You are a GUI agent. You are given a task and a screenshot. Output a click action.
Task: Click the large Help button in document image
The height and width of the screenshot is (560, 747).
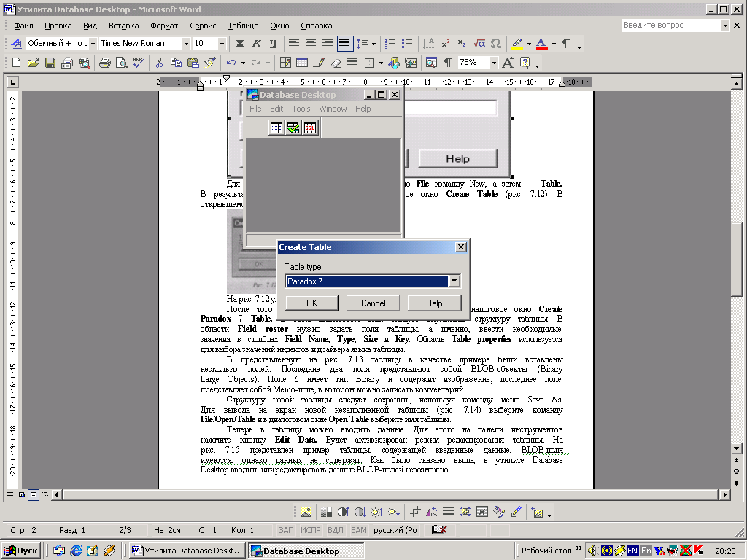coord(458,158)
